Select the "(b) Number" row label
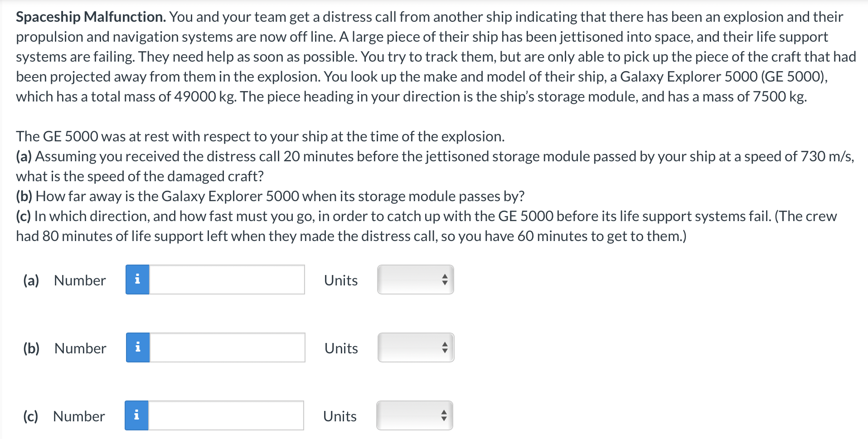The width and height of the screenshot is (868, 439). pyautogui.click(x=63, y=348)
